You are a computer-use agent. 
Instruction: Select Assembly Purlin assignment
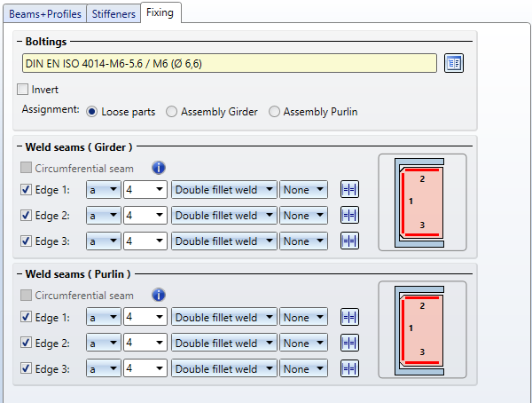(x=274, y=112)
